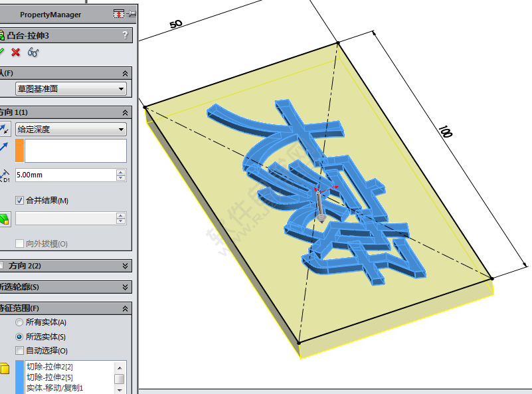
Task: Toggle the reverse direction icon beside 给定深度
Action: pos(5,128)
